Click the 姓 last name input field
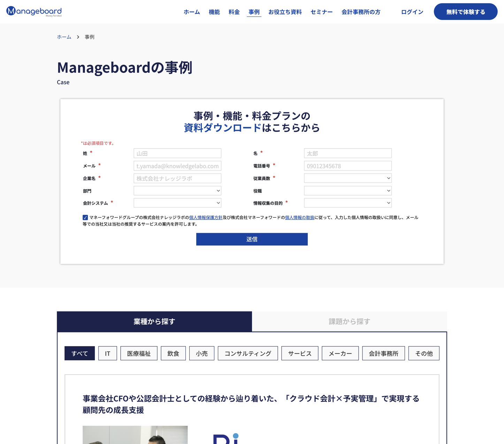Image resolution: width=504 pixels, height=444 pixels. click(177, 153)
